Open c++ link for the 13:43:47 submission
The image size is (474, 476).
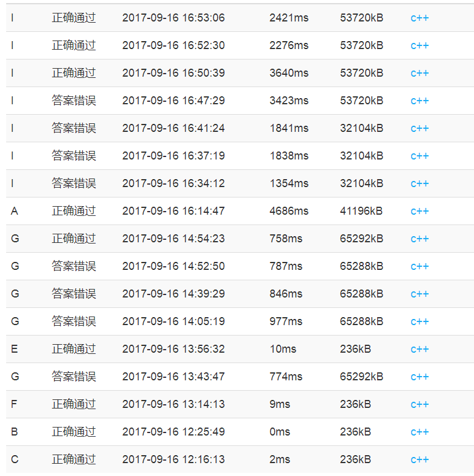pos(419,377)
